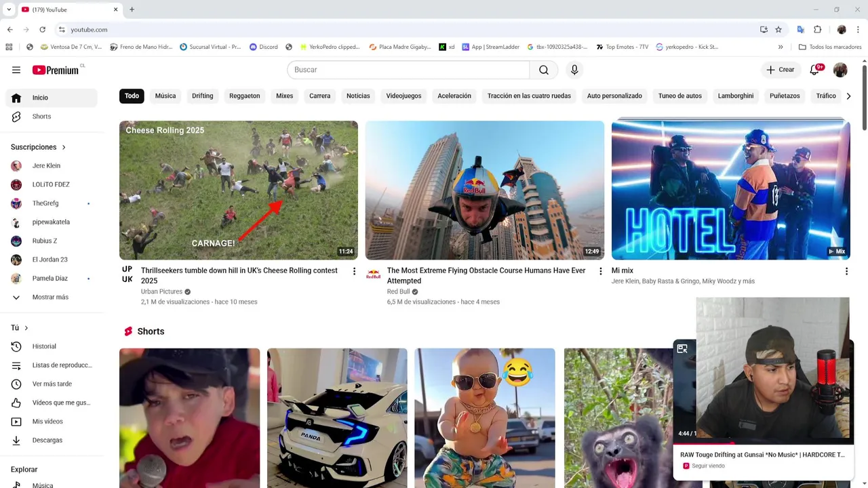
Task: Open the Red Bull wingsuit thumbnail
Action: pos(485,190)
